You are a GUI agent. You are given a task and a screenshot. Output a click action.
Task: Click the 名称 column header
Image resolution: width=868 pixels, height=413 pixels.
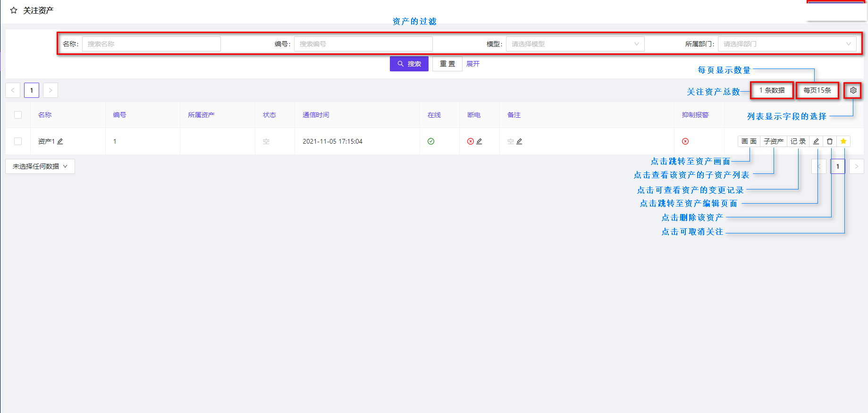click(x=45, y=115)
